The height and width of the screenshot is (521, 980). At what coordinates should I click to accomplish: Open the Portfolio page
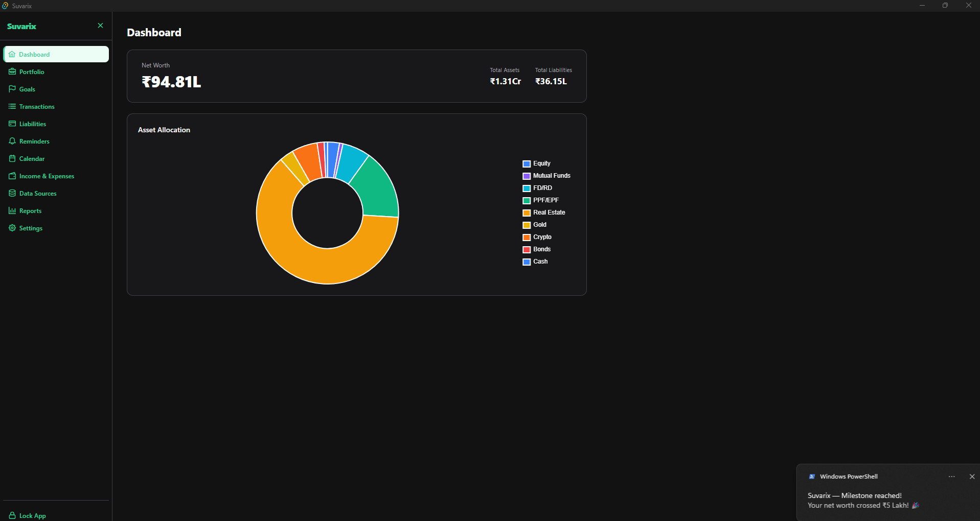point(56,72)
